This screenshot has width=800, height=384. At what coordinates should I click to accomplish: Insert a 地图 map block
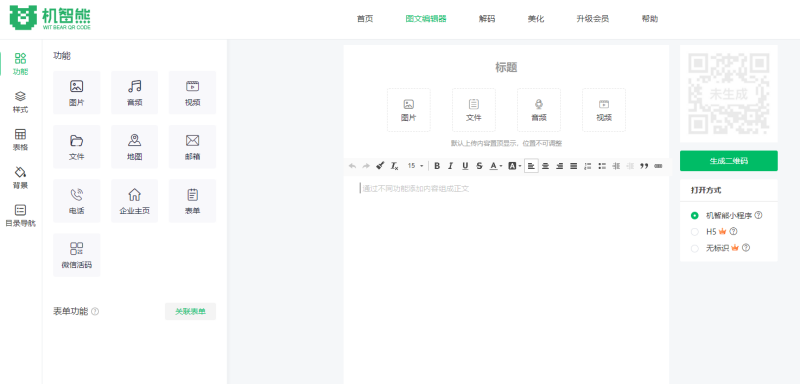tap(135, 147)
